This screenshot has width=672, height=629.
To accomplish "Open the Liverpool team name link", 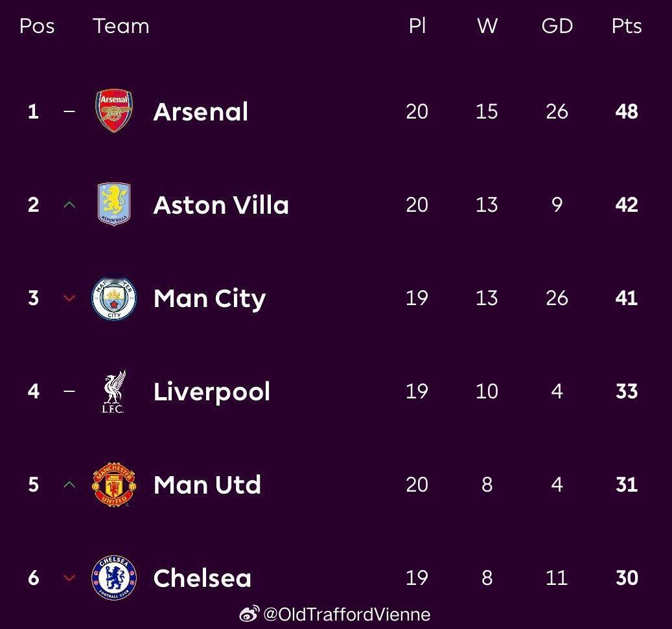I will tap(211, 391).
